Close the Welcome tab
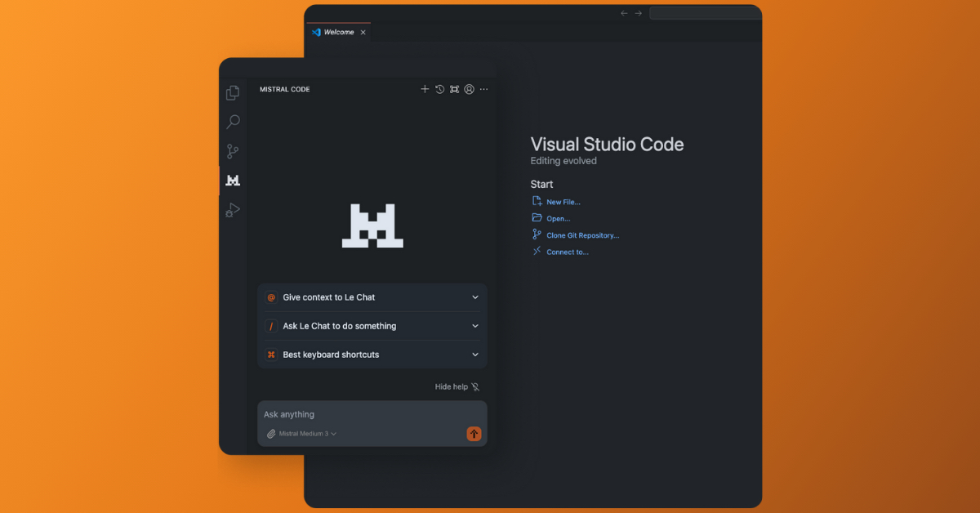980x513 pixels. [x=363, y=33]
